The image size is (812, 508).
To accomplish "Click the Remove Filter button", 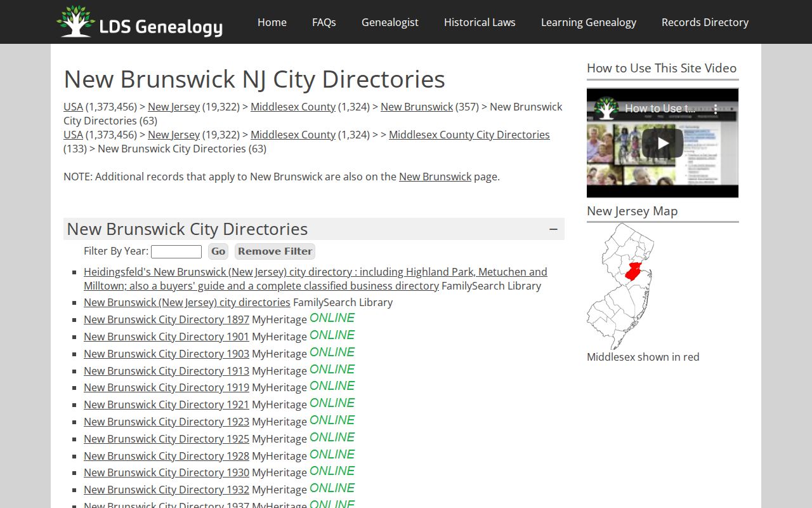I will (275, 251).
